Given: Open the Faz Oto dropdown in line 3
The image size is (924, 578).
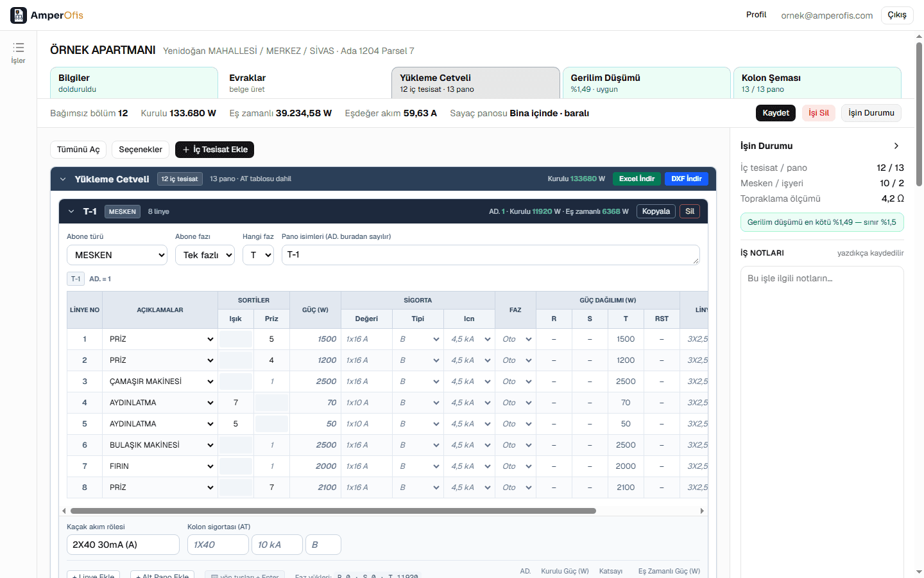Looking at the screenshot, I should [x=515, y=381].
